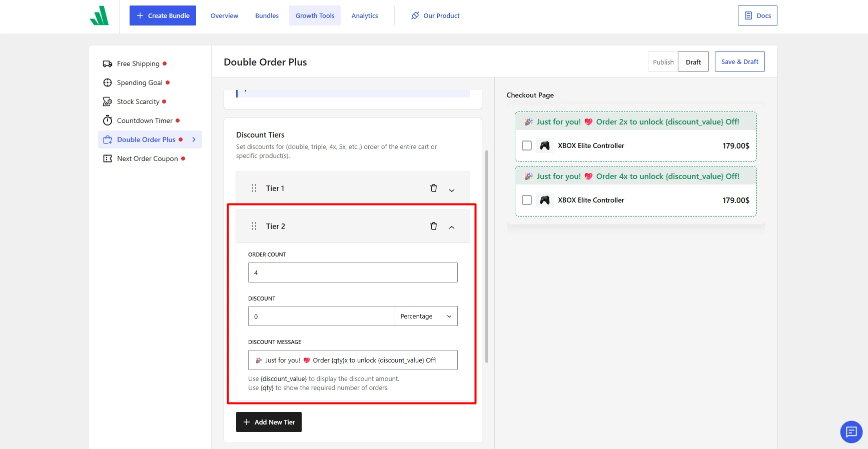The image size is (868, 449).
Task: Go to the Bundles tab
Action: click(x=267, y=15)
